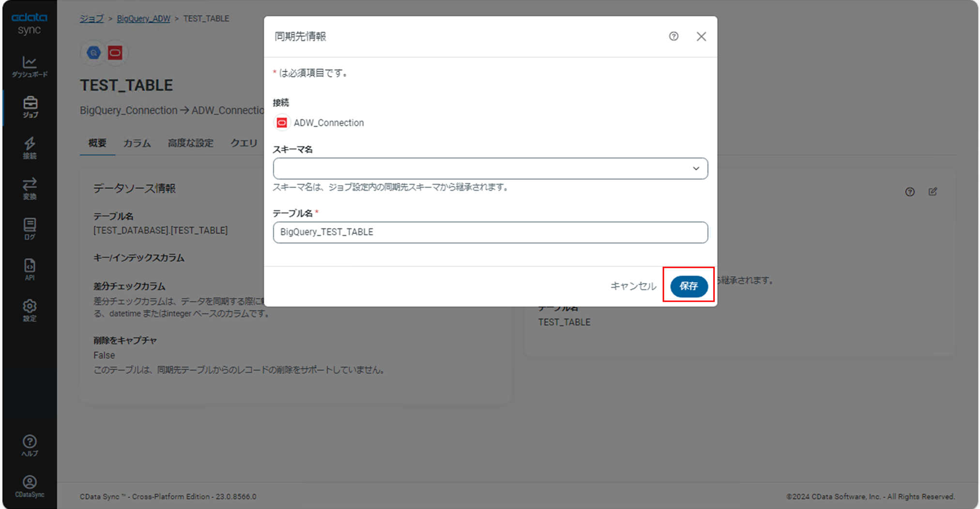The image size is (980, 509).
Task: Open Settings in the sidebar
Action: [x=30, y=310]
